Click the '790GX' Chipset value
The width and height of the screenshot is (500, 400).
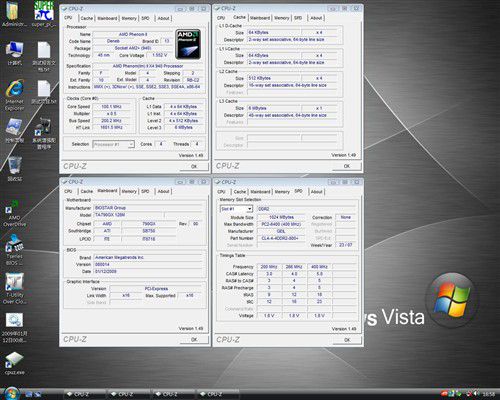(x=149, y=224)
